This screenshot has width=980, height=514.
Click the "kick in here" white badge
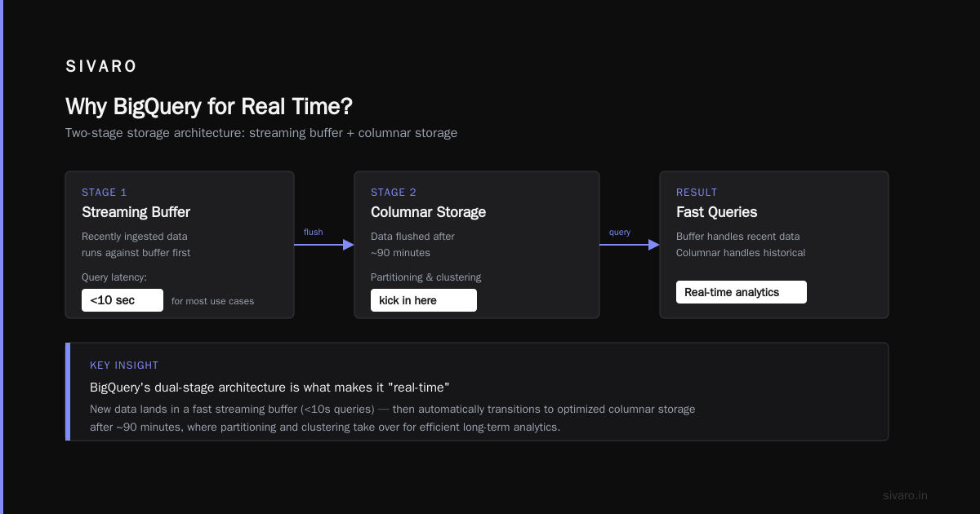[424, 300]
